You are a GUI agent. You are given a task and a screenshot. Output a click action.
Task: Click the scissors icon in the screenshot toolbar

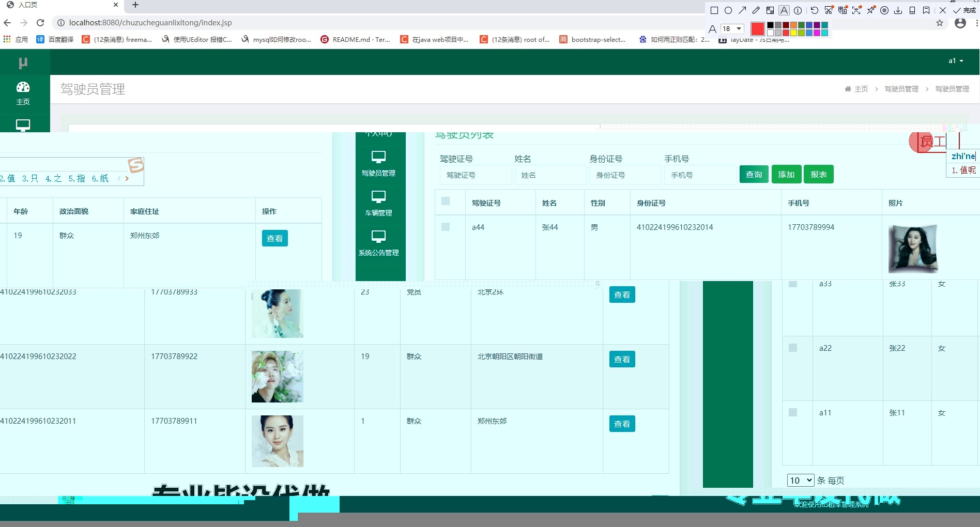pyautogui.click(x=829, y=10)
